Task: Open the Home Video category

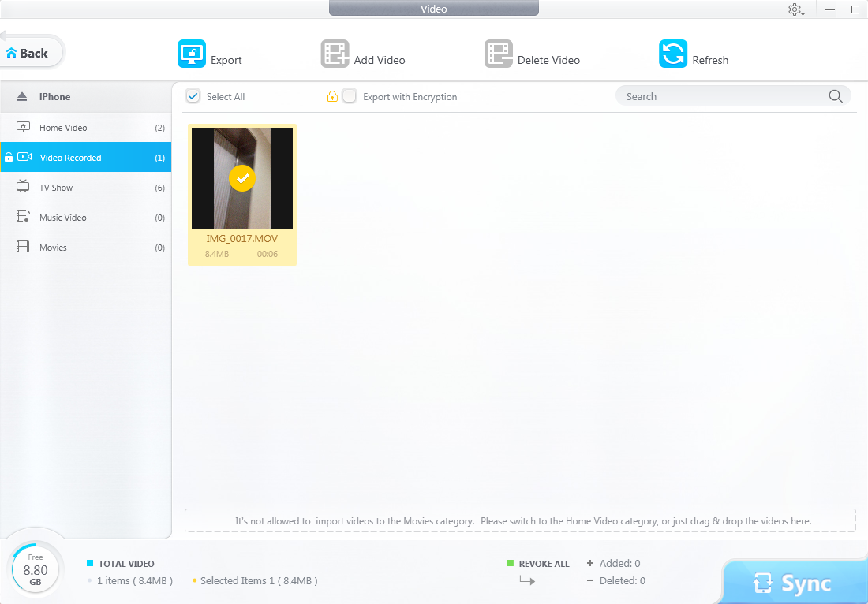Action: click(63, 128)
